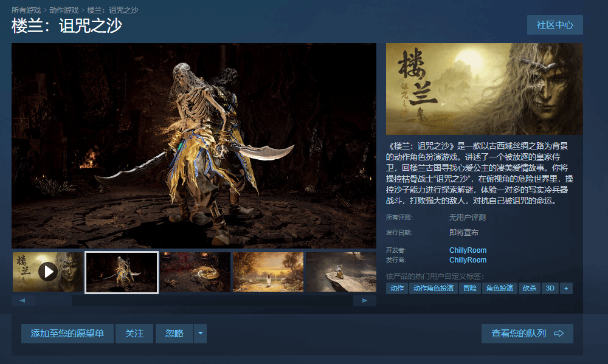Go to 所有游戏 breadcrumb

click(x=26, y=10)
